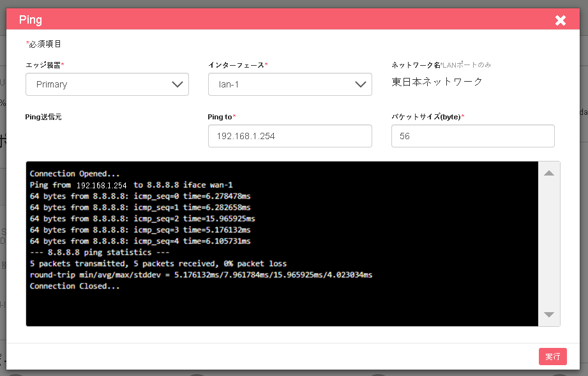Click the round-trip min/avg/max line

tap(201, 274)
